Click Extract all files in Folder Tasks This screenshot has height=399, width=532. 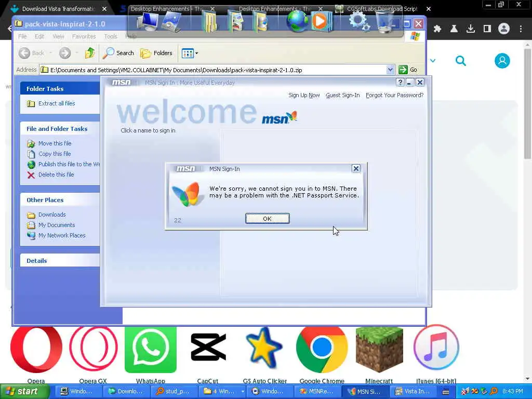coord(57,103)
